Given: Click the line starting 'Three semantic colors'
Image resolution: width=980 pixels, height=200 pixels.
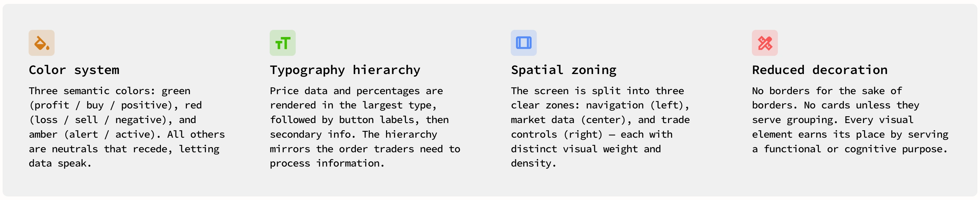Looking at the screenshot, I should [110, 91].
